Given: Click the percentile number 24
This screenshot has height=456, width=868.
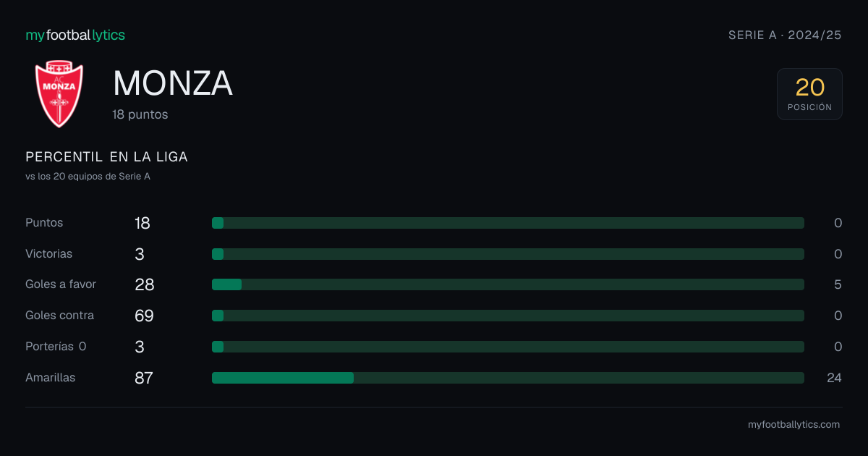Looking at the screenshot, I should (834, 378).
